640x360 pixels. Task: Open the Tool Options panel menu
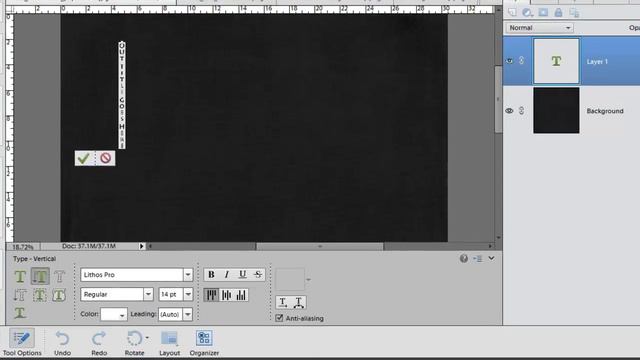[478, 258]
